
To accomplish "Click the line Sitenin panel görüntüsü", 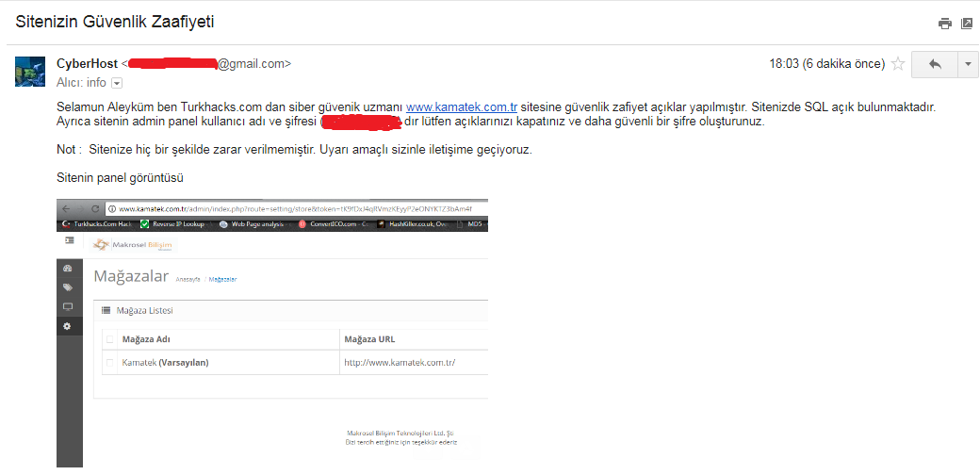I will tap(120, 178).
